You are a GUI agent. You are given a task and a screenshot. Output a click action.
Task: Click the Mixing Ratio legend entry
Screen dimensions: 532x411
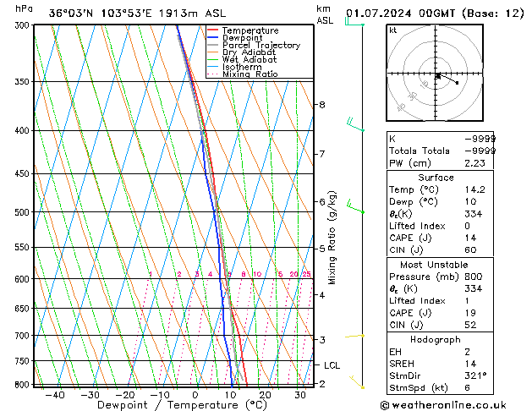coord(243,74)
